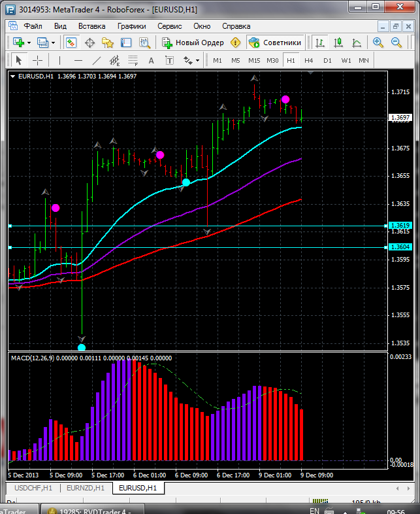420x514 pixels.
Task: Select the trendline drawing tool
Action: point(97,60)
